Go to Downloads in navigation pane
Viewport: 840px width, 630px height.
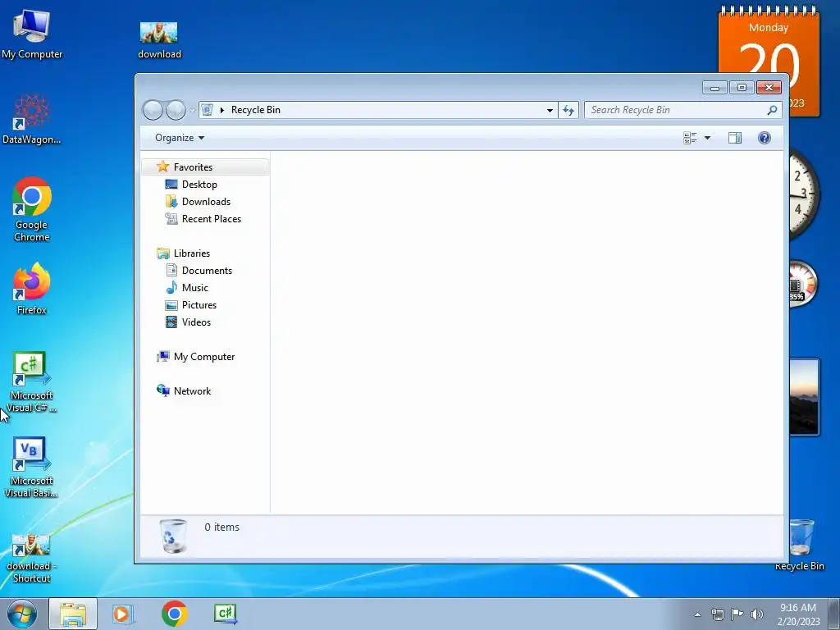tap(206, 202)
